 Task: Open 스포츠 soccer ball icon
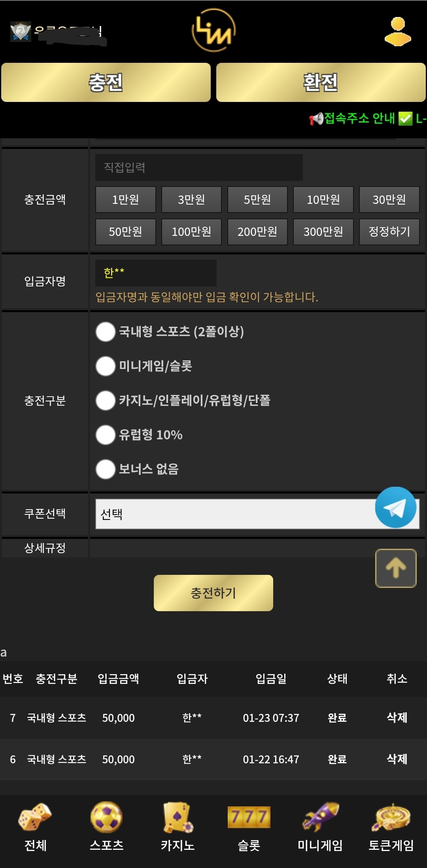(106, 817)
